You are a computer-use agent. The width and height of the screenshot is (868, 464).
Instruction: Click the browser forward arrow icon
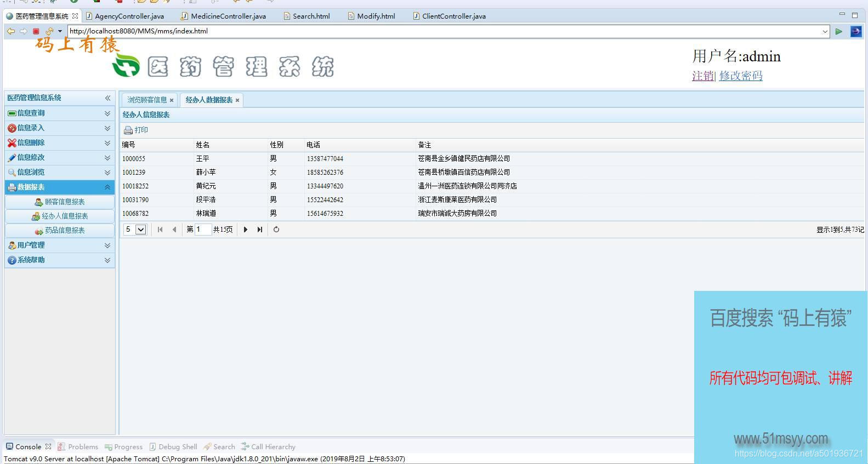coord(23,31)
